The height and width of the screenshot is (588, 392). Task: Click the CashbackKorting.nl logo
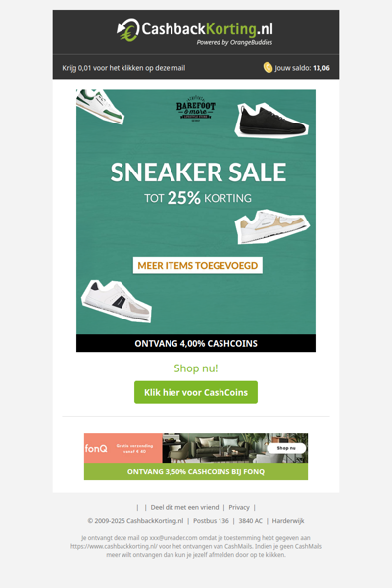[195, 31]
